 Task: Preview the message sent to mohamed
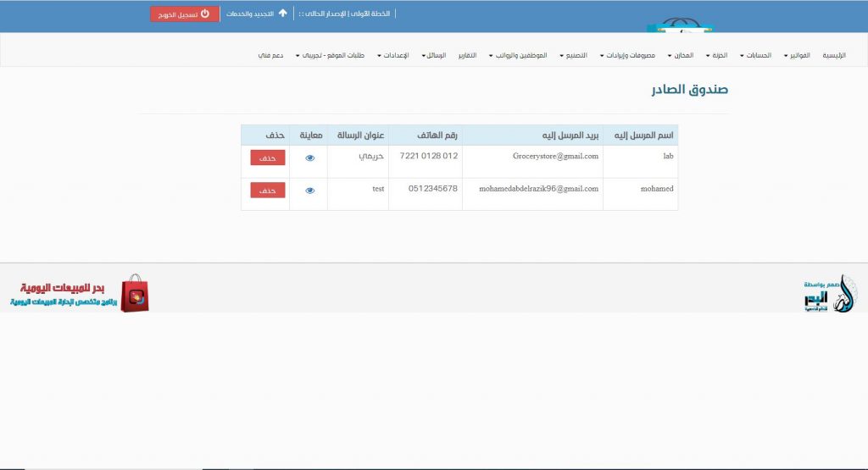pos(310,191)
